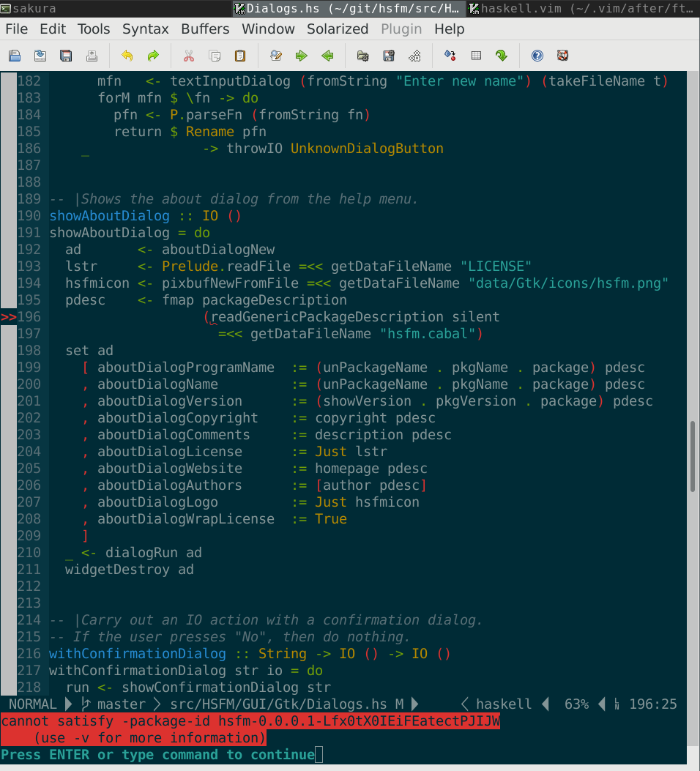Cut selection with the scissors icon

pos(189,56)
